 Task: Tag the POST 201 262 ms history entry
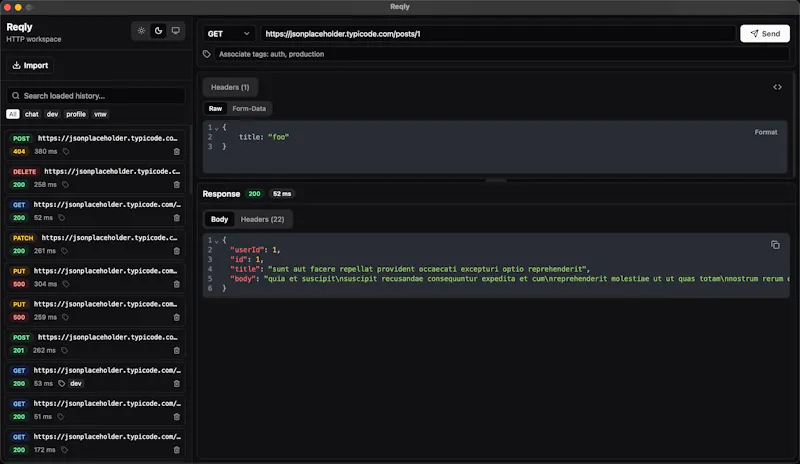coord(64,351)
